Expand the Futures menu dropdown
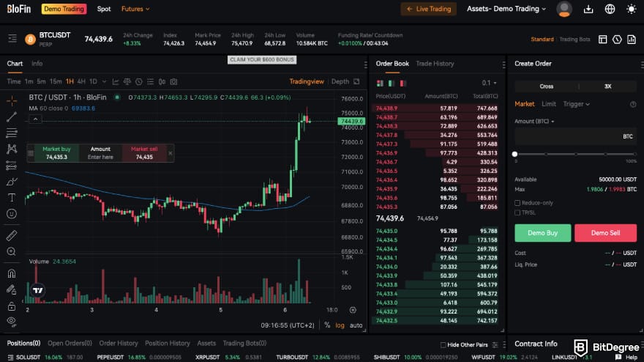The image size is (644, 362). pyautogui.click(x=135, y=9)
